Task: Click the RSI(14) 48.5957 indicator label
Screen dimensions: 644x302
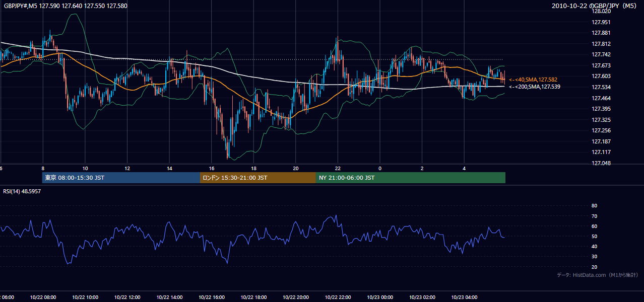Action: coord(22,191)
